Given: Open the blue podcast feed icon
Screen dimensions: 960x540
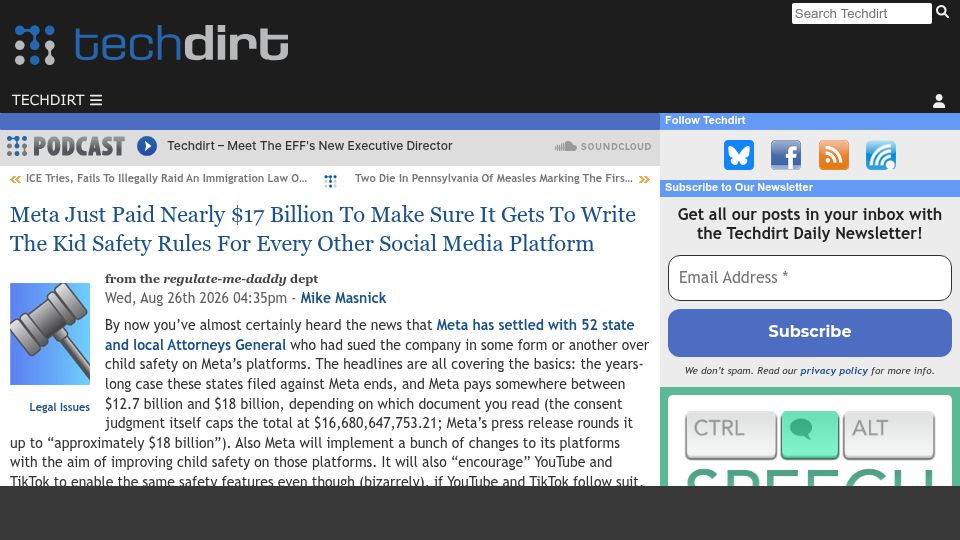Looking at the screenshot, I should coord(881,155).
